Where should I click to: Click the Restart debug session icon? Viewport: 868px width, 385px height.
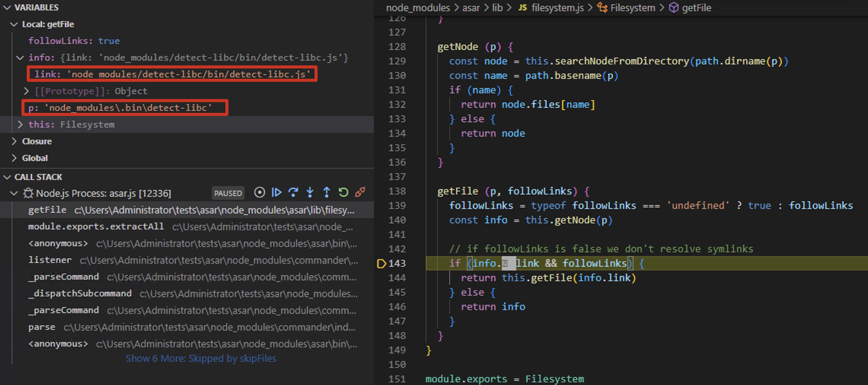point(343,192)
